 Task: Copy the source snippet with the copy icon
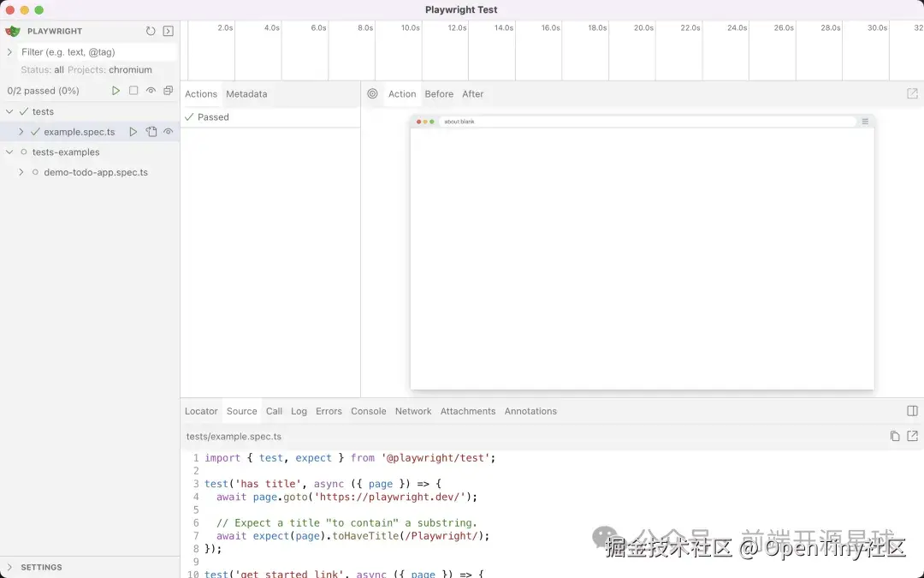(894, 436)
